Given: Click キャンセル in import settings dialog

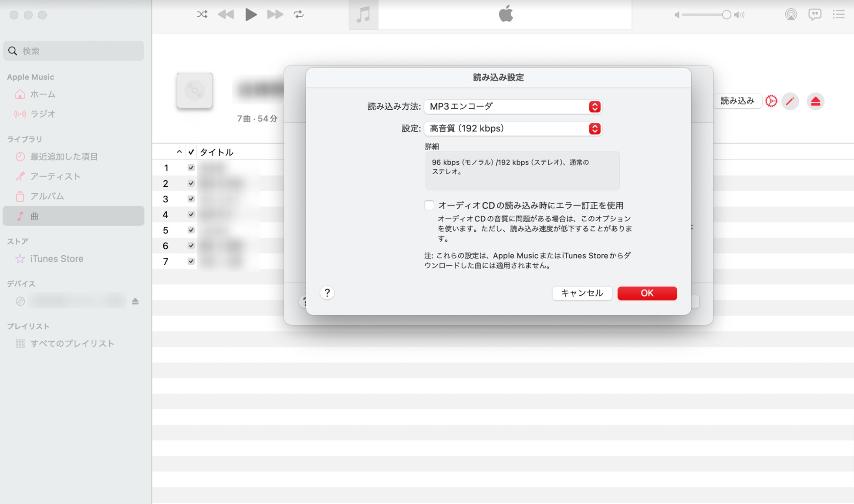Looking at the screenshot, I should click(582, 293).
